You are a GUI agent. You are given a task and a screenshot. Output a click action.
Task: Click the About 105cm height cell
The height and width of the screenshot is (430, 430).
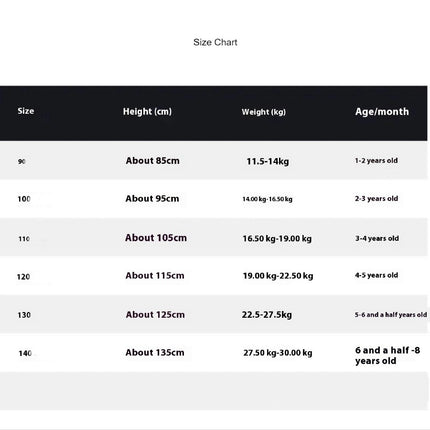pyautogui.click(x=156, y=238)
